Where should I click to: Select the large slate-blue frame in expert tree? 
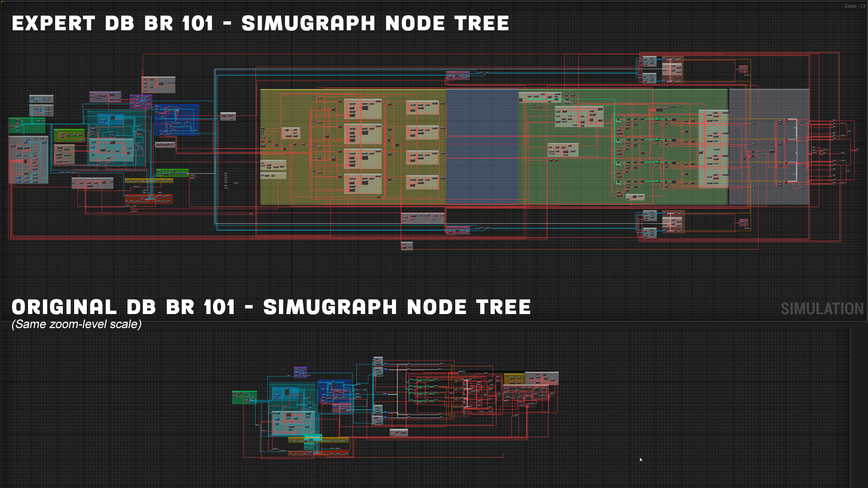[x=482, y=147]
